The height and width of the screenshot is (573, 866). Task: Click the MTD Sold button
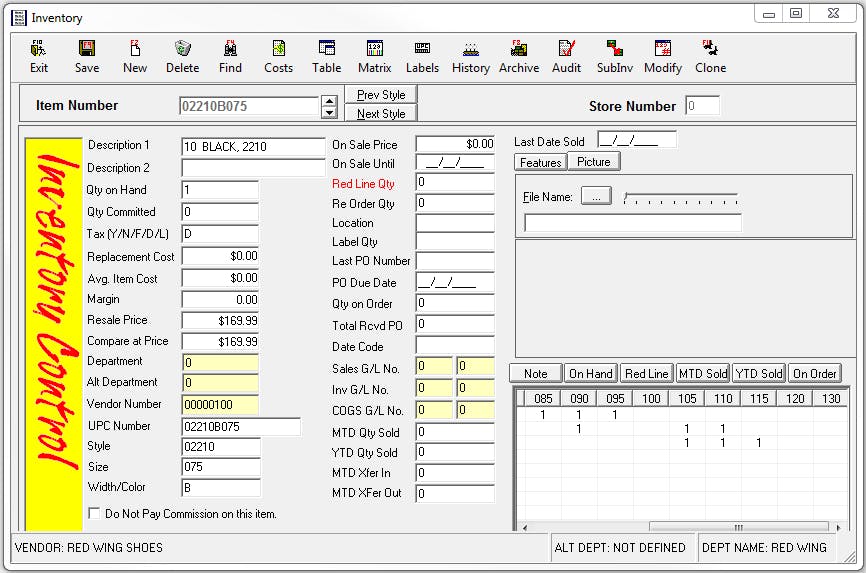click(x=702, y=374)
